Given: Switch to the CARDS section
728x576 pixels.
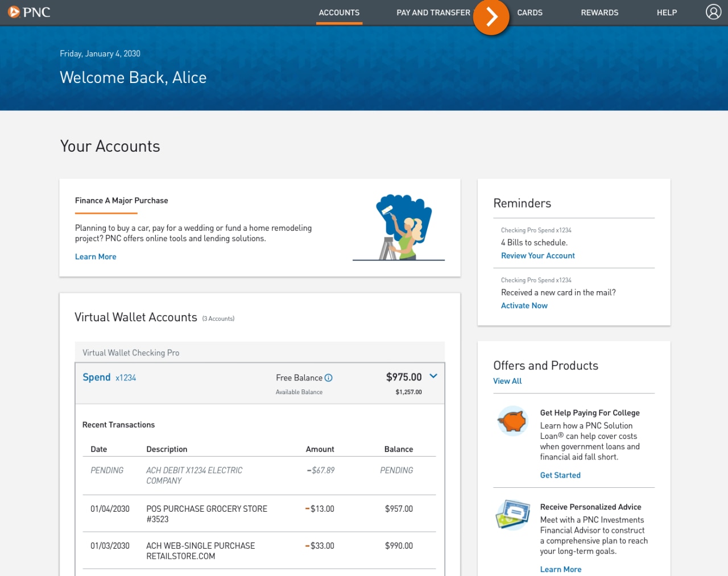Looking at the screenshot, I should pos(530,12).
